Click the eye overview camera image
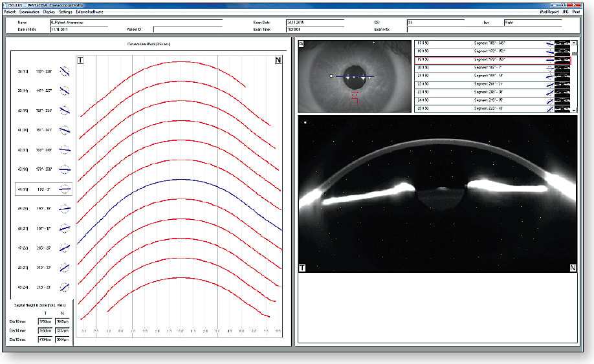Image resolution: width=594 pixels, height=364 pixels. coord(355,76)
